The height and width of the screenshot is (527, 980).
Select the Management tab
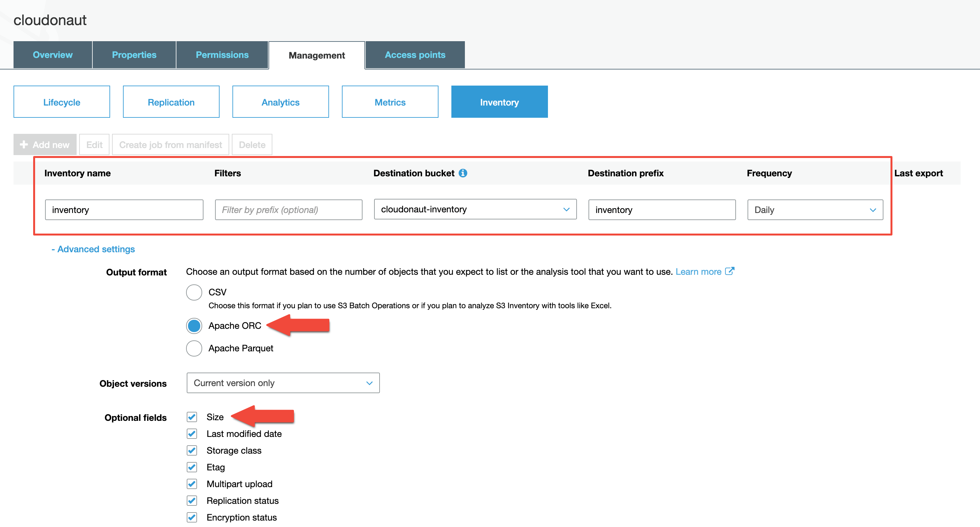pos(316,56)
